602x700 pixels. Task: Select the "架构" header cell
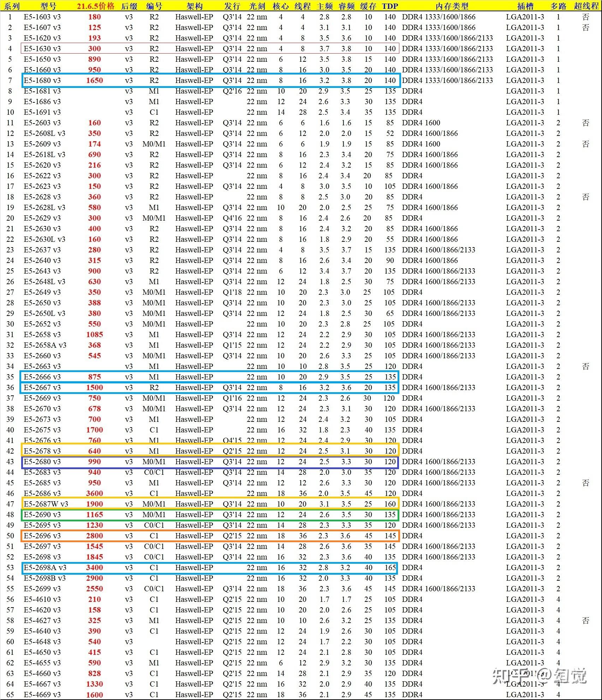tap(194, 6)
